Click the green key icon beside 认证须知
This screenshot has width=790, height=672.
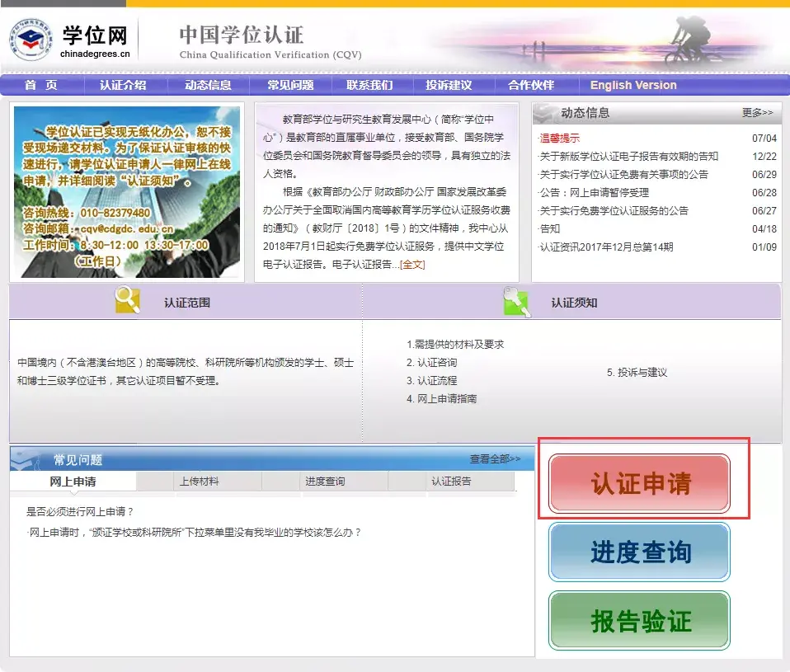[x=515, y=300]
